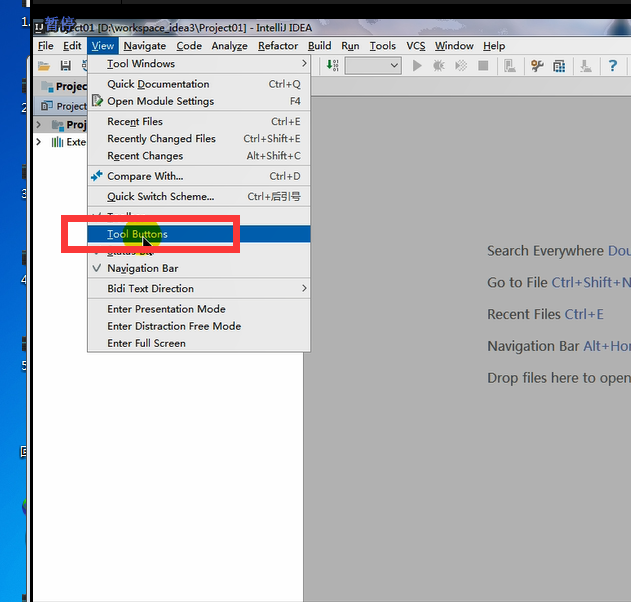Viewport: 631px width, 602px height.
Task: Uncheck the Navigation Bar option
Action: 199,268
